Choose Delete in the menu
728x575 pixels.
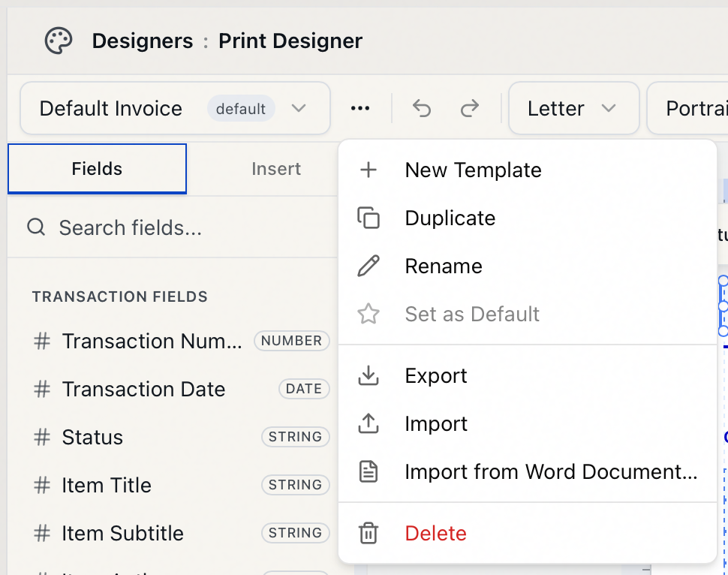528,533
